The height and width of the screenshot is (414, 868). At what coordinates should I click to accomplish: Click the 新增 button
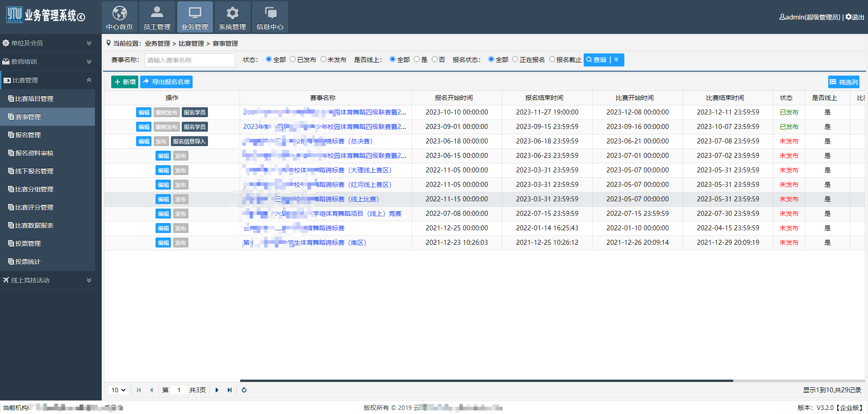pyautogui.click(x=125, y=82)
